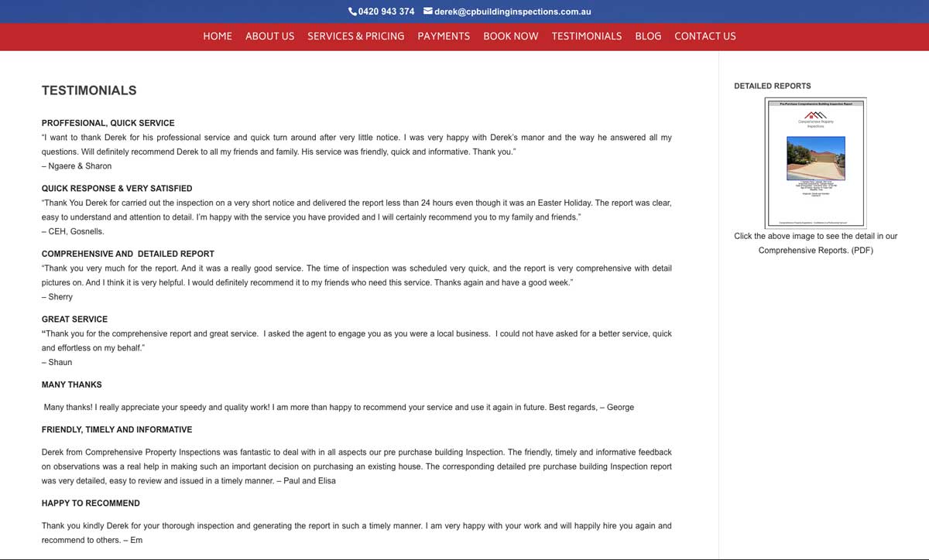Click the GREAT SERVICE testimonial heading
The width and height of the screenshot is (929, 560).
click(74, 319)
